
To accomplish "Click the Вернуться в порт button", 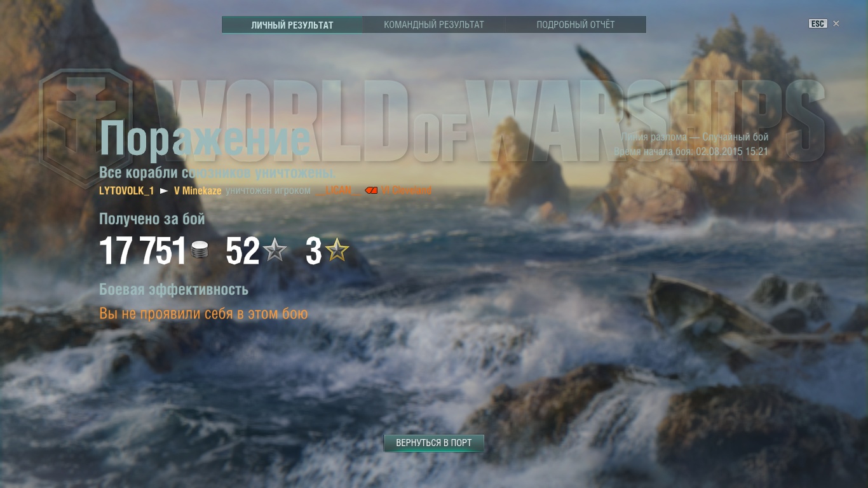I will 434,443.
